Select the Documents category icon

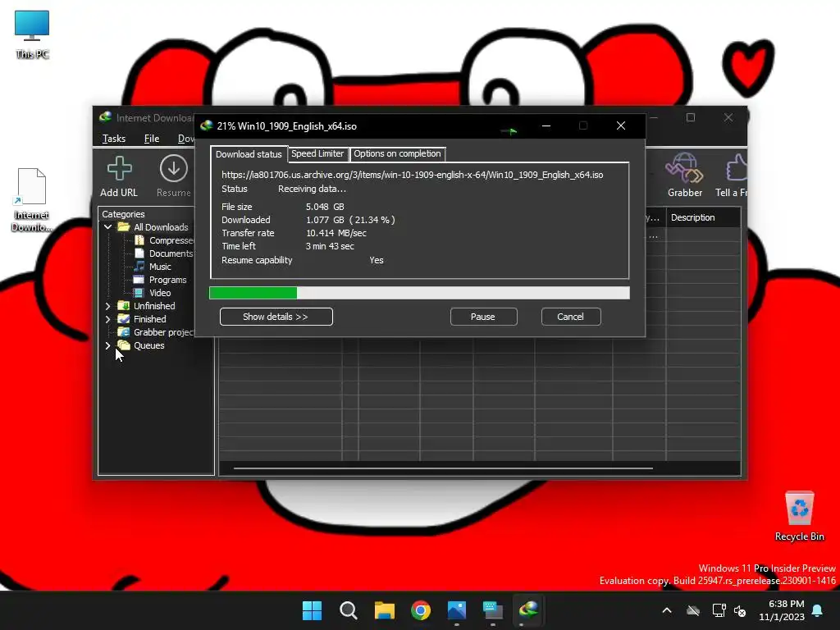point(139,253)
